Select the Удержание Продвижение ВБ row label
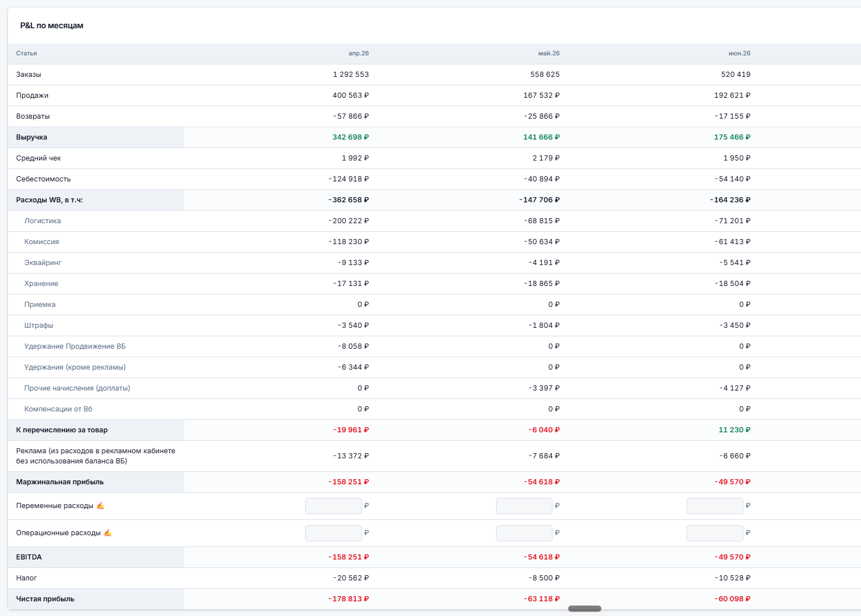This screenshot has width=861, height=616. point(75,346)
